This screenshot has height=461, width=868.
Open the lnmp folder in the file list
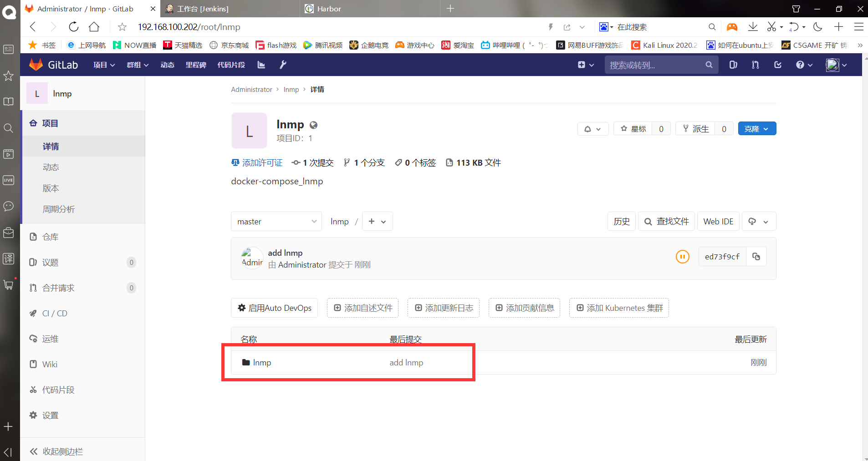tap(263, 362)
